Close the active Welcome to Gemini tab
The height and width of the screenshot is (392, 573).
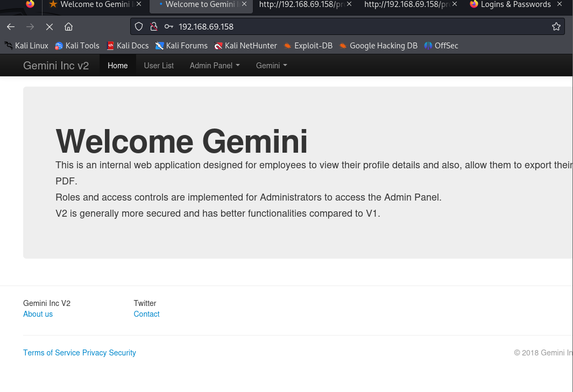[x=244, y=4]
